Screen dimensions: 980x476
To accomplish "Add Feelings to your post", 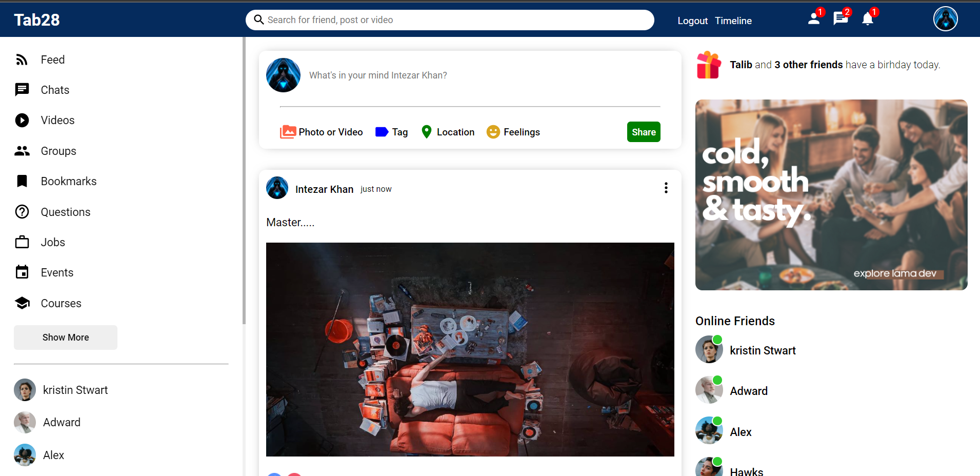I will [513, 132].
